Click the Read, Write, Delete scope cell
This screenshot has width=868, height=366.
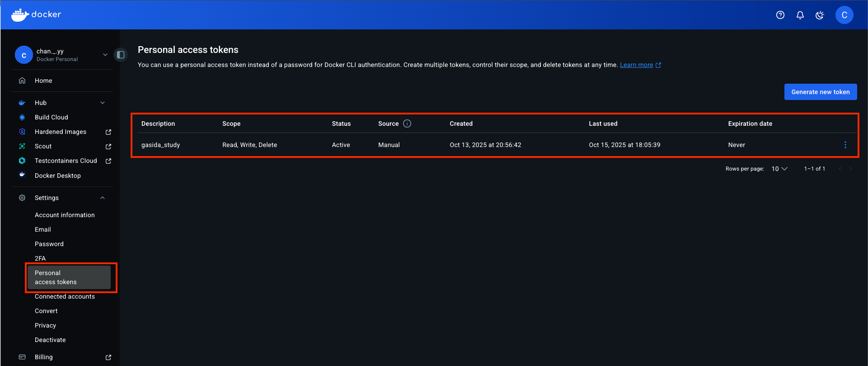point(249,145)
